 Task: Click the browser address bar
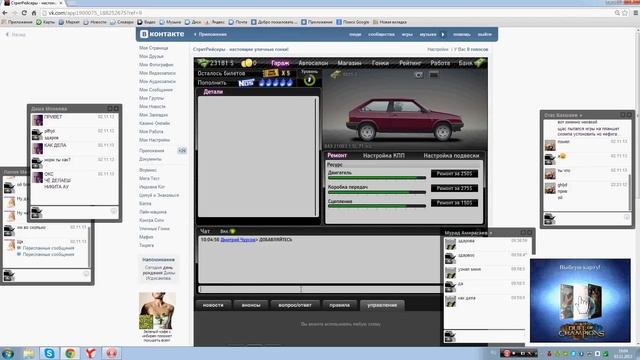click(327, 13)
